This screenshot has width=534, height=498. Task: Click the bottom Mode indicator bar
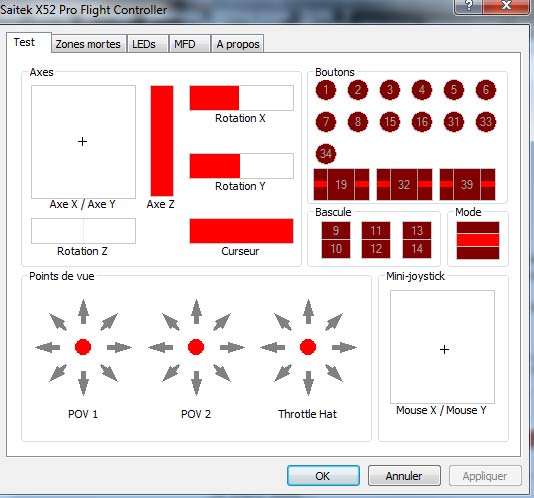click(x=478, y=253)
